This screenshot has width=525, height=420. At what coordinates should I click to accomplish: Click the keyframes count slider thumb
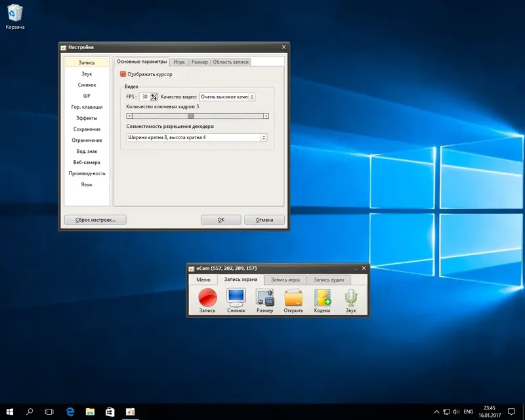[x=190, y=115]
